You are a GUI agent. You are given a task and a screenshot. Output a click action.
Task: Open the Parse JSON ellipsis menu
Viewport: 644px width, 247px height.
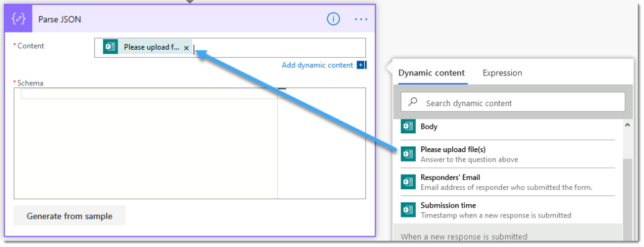point(361,19)
